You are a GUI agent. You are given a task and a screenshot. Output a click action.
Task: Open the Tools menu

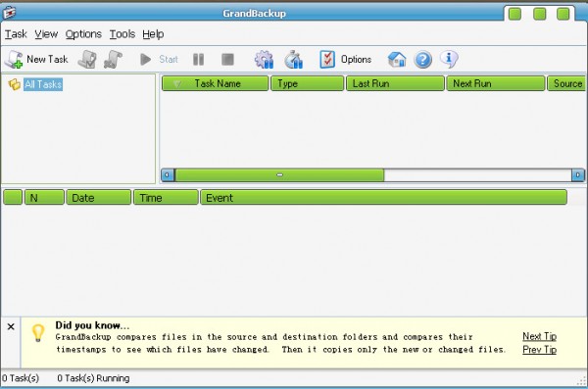pos(122,34)
